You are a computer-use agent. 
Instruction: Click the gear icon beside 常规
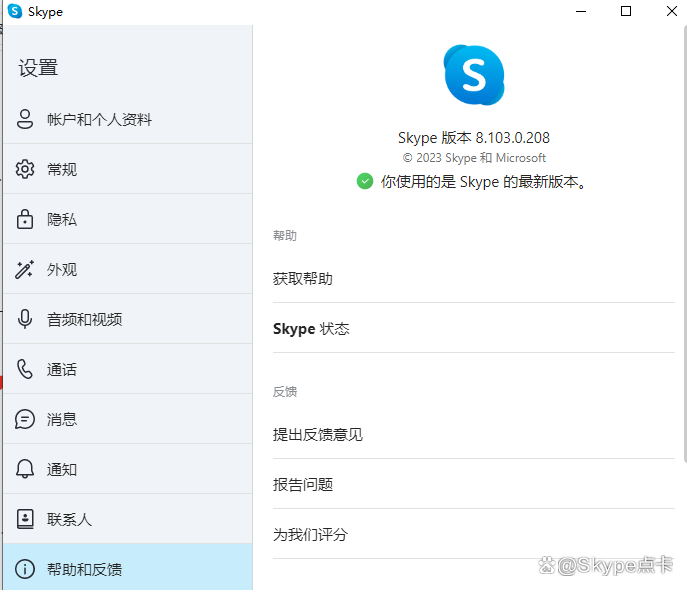[x=25, y=169]
